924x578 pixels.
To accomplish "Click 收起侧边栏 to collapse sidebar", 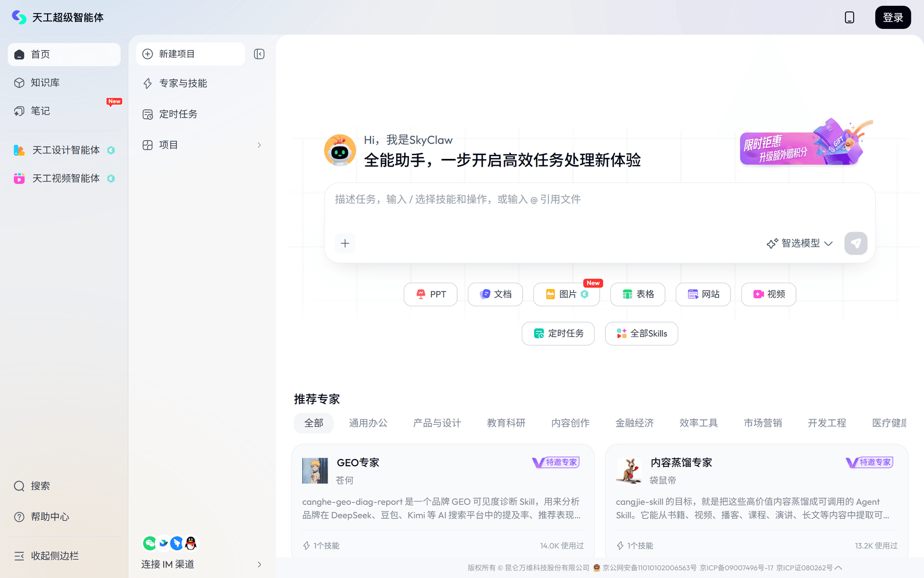I will click(64, 556).
